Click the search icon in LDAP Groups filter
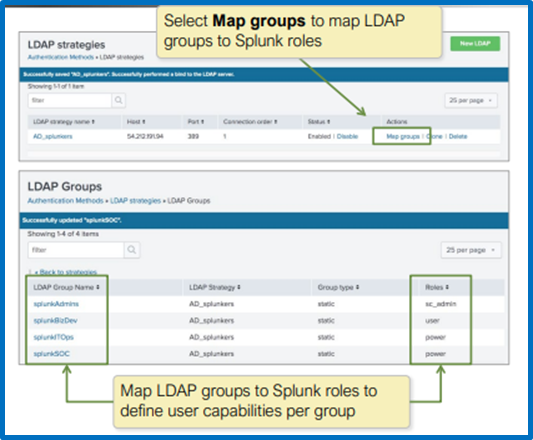533x440 pixels. click(x=132, y=250)
